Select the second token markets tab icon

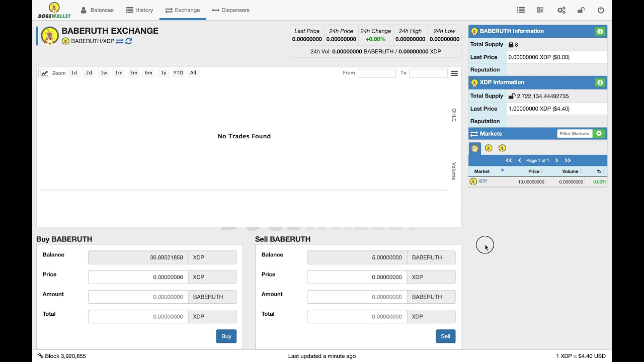click(489, 148)
